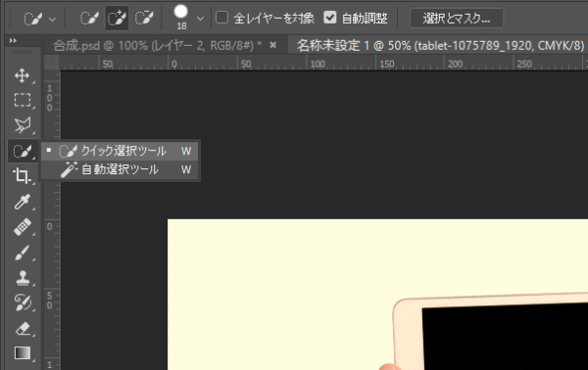Image resolution: width=588 pixels, height=370 pixels.
Task: Select the Gradient tool
Action: pos(23,353)
